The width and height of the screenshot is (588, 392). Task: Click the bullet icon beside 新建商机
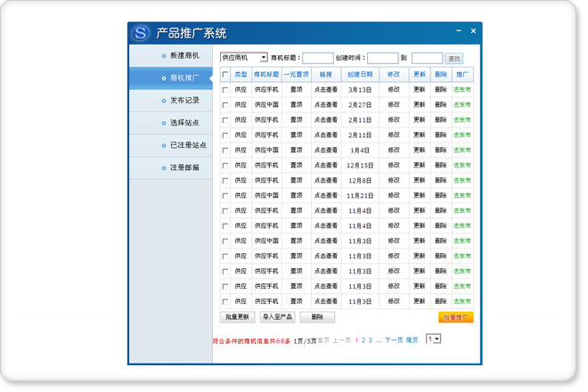163,56
